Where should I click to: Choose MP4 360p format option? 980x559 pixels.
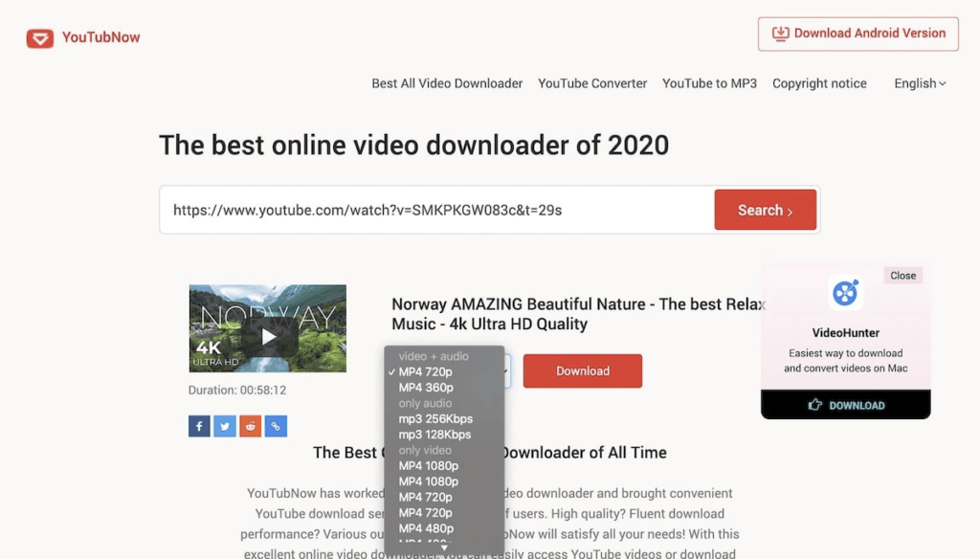tap(444, 388)
